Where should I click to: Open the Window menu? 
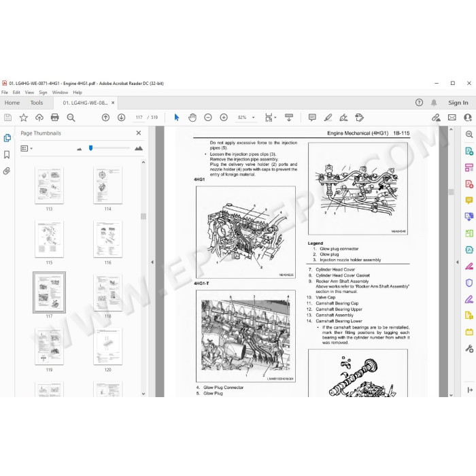(x=60, y=92)
